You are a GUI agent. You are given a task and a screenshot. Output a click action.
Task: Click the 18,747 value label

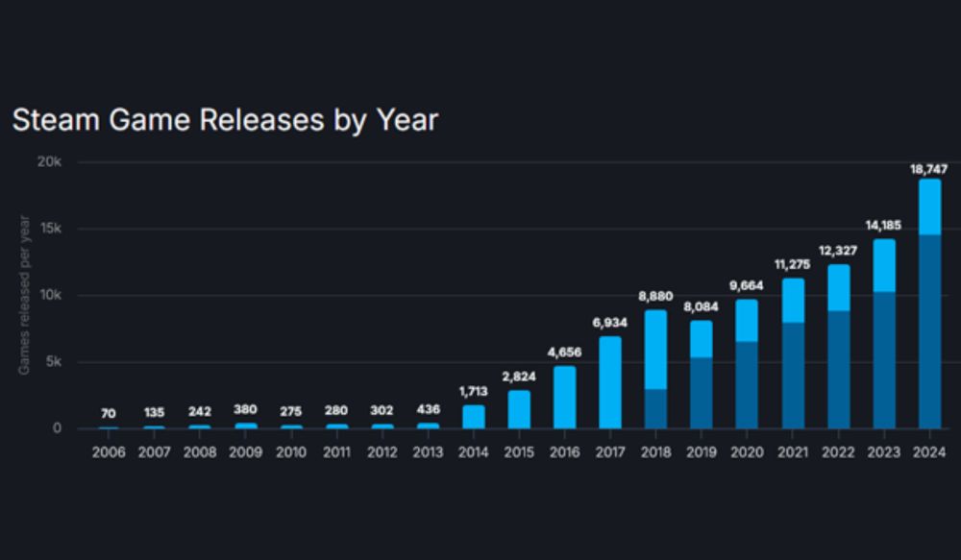[928, 169]
